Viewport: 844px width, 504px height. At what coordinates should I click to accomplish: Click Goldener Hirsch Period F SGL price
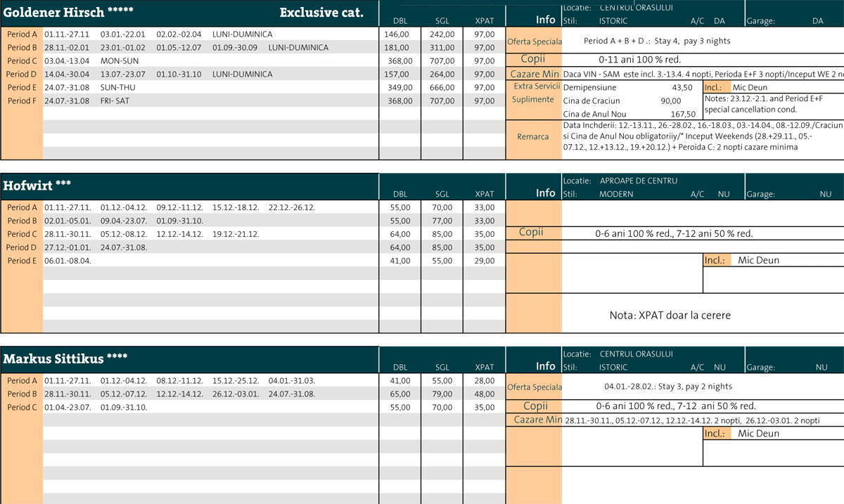(x=442, y=101)
